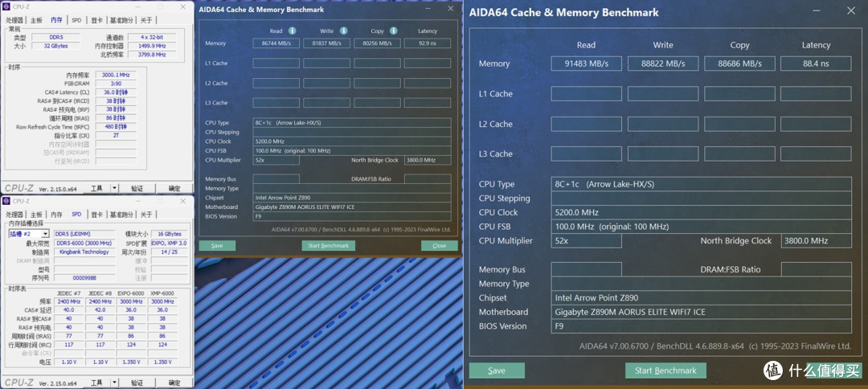Click the info icon beside Write in small AIDA64
This screenshot has width=868, height=389.
coord(343,31)
